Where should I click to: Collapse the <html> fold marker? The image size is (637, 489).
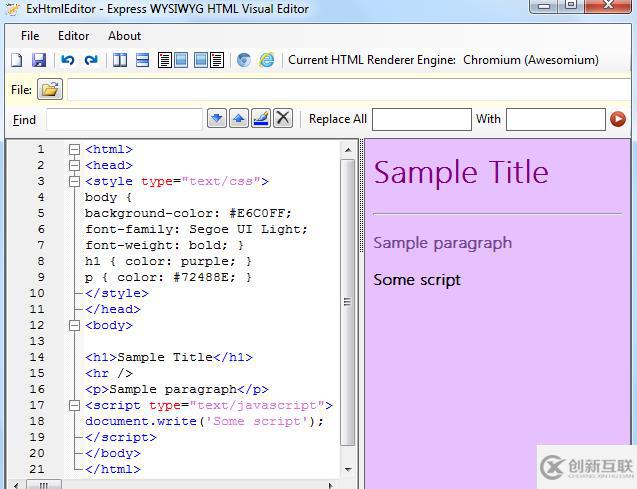tap(74, 149)
